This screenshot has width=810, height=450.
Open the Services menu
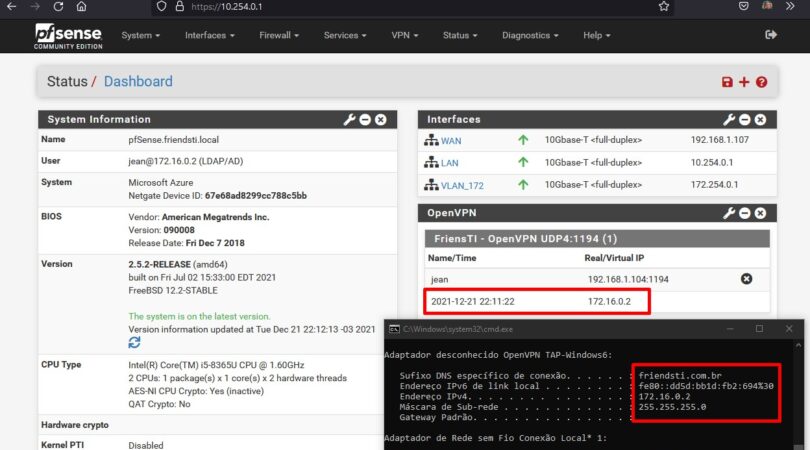[345, 35]
